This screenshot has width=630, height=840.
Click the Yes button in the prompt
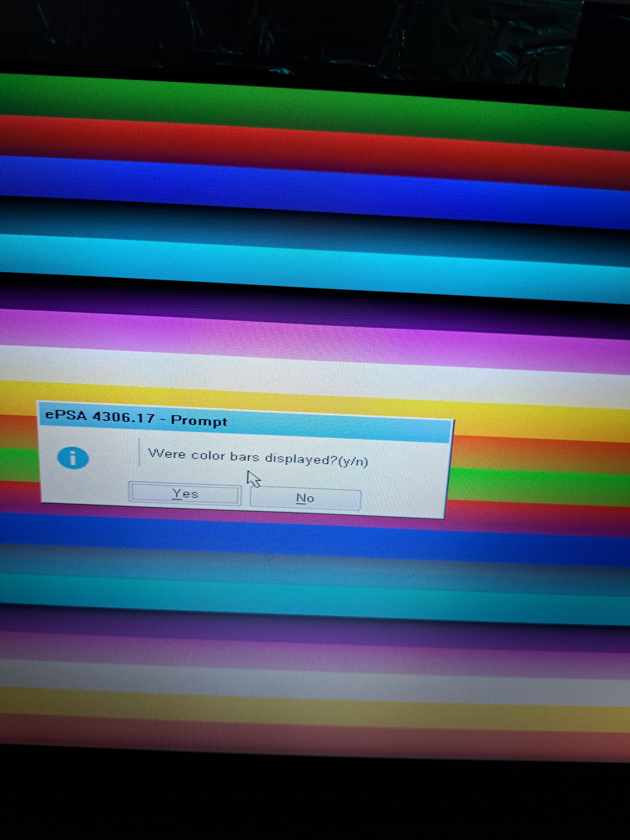click(185, 494)
